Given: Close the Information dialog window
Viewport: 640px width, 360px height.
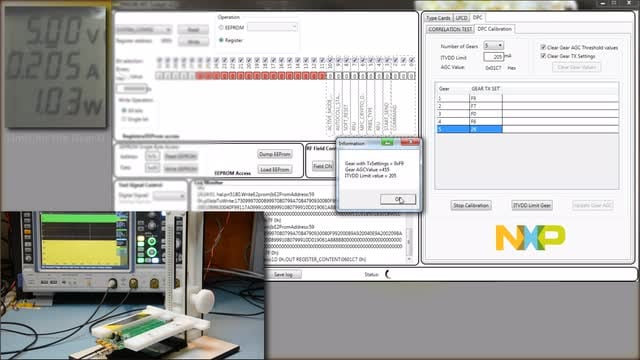Looking at the screenshot, I should pyautogui.click(x=410, y=142).
